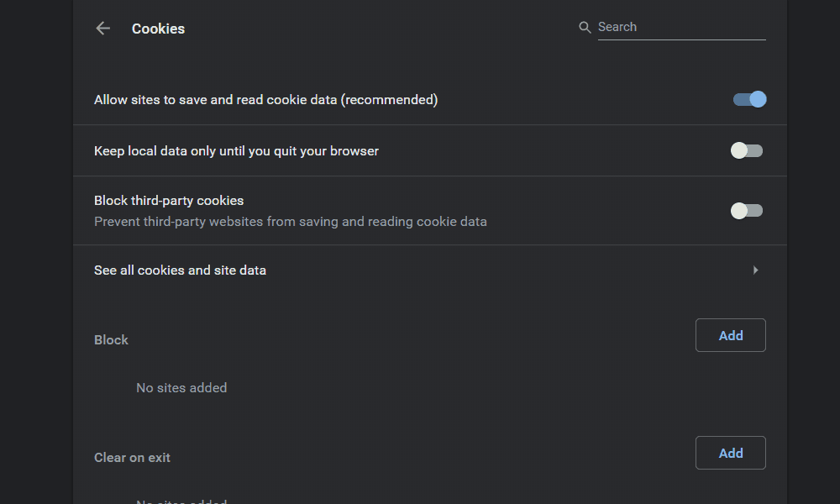The height and width of the screenshot is (504, 840).
Task: Click the Block third-party cookies label
Action: click(169, 201)
